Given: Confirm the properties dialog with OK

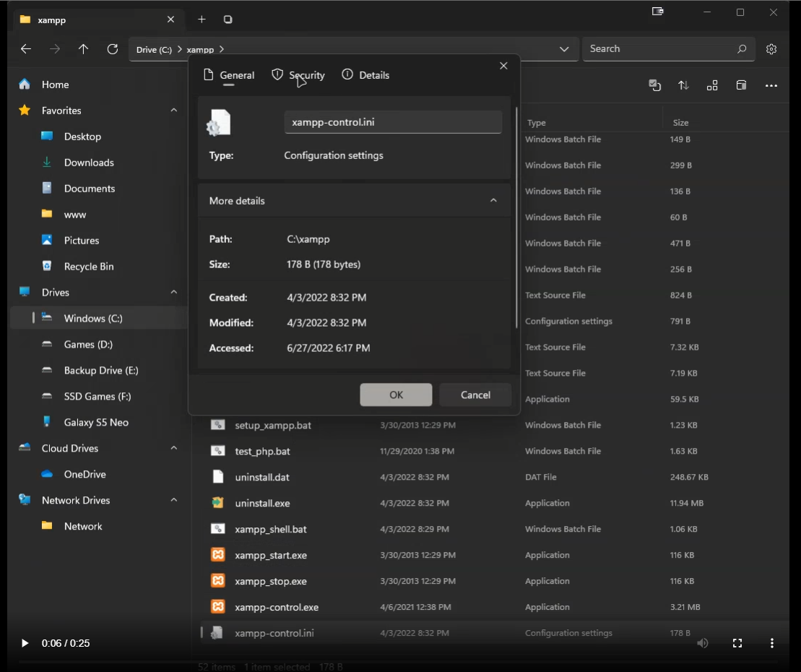Looking at the screenshot, I should [396, 395].
